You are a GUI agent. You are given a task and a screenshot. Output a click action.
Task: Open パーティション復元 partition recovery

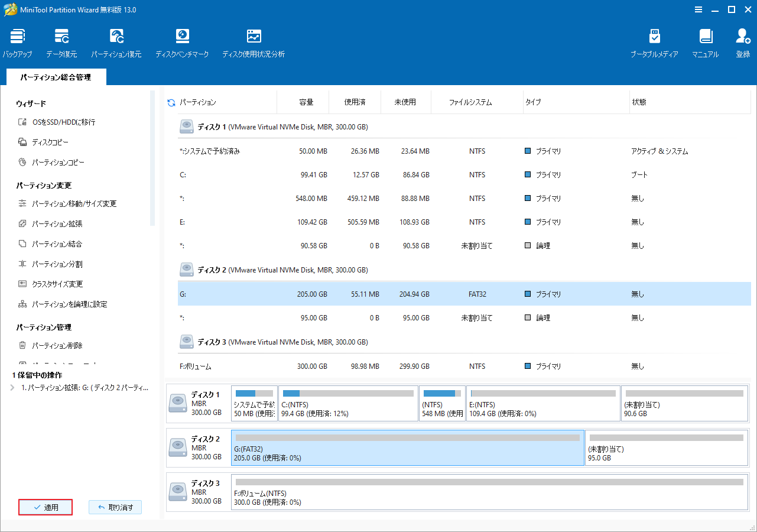tap(116, 43)
